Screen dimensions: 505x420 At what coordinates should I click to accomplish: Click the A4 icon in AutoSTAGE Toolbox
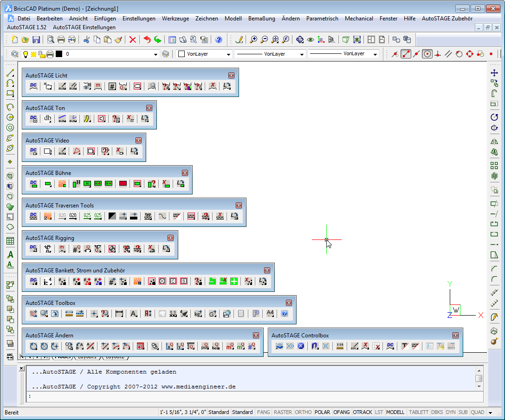pyautogui.click(x=270, y=313)
